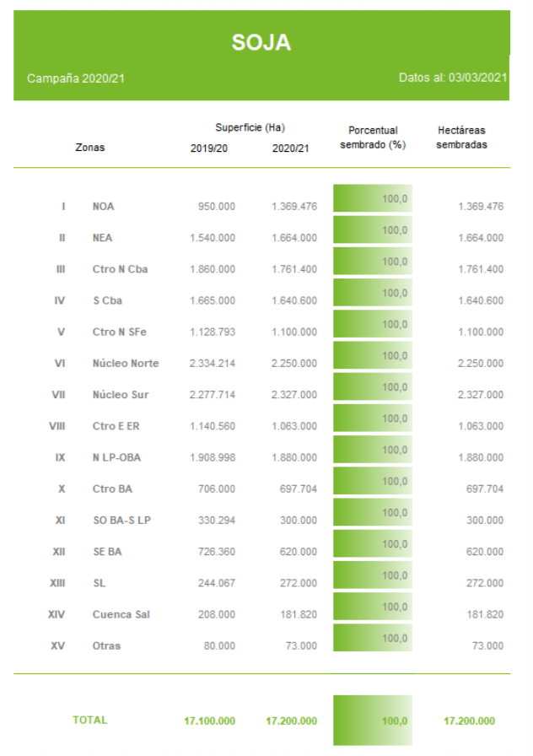Click the total 2019/20 value 17.100.000

pos(209,721)
